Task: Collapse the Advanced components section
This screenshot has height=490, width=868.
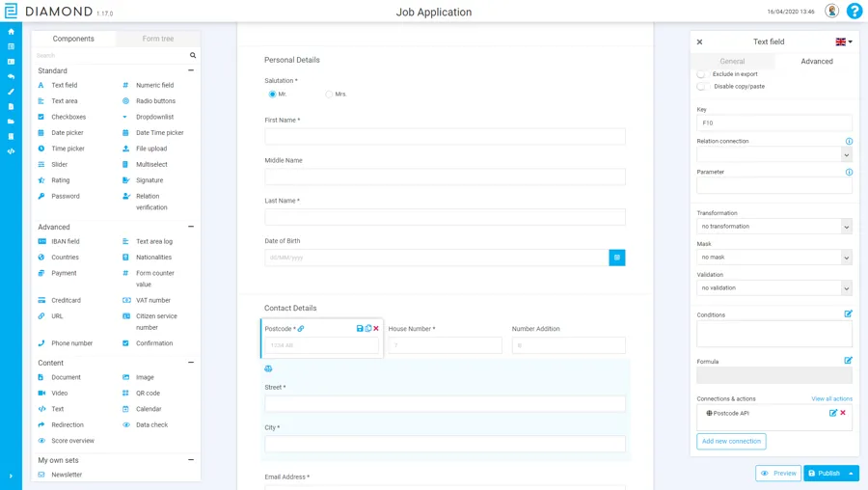Action: coord(191,228)
